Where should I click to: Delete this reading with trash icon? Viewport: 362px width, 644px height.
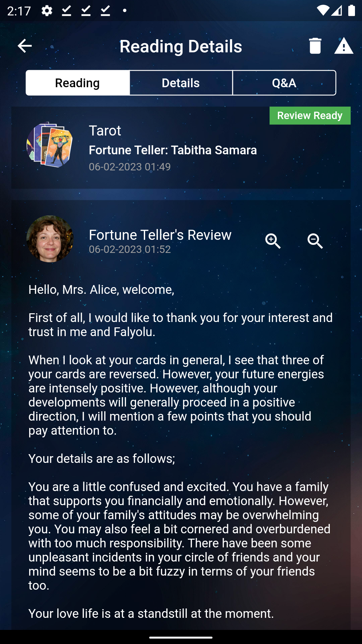point(315,46)
